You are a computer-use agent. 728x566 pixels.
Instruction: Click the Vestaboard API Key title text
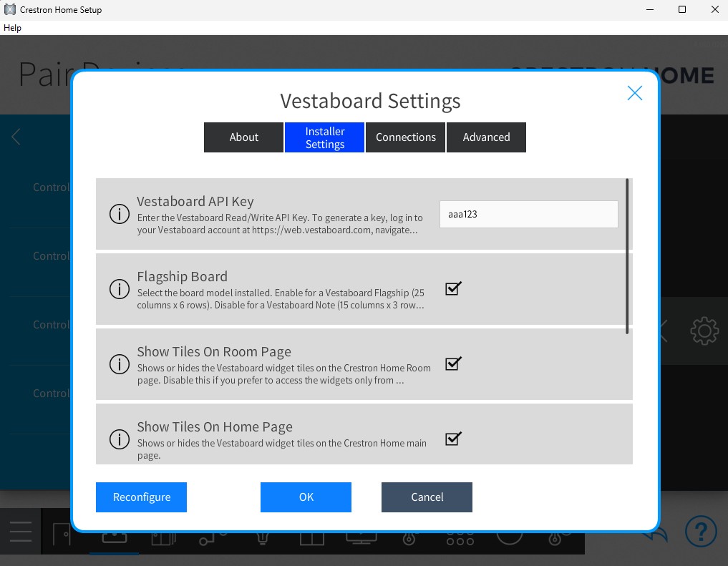pos(195,201)
